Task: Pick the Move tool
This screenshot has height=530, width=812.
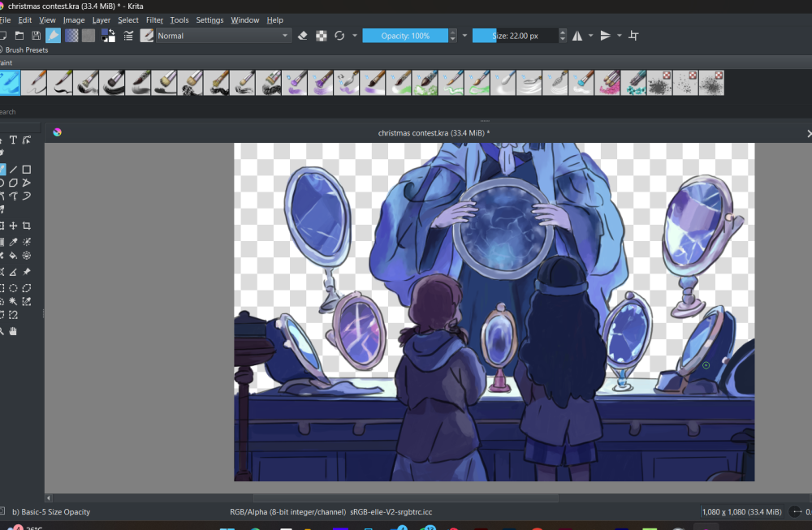Action: (x=13, y=226)
